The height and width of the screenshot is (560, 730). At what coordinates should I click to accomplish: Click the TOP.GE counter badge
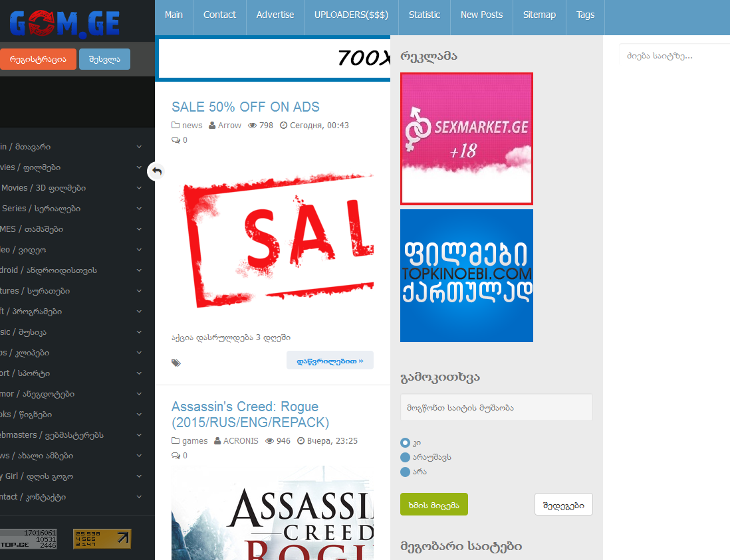click(x=28, y=539)
